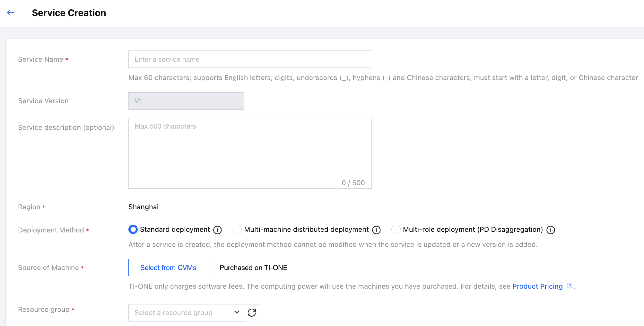Screen dimensions: 644x326
Task: Open the Product Pricing link
Action: click(x=537, y=286)
